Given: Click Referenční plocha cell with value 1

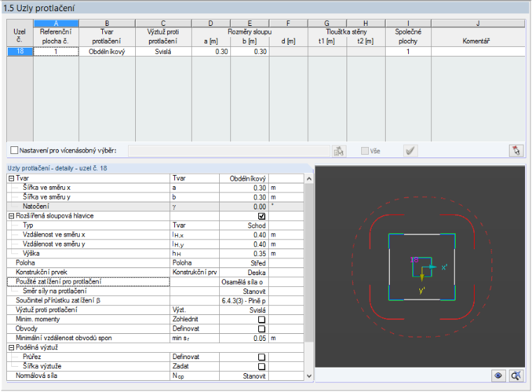Looking at the screenshot, I should (56, 52).
